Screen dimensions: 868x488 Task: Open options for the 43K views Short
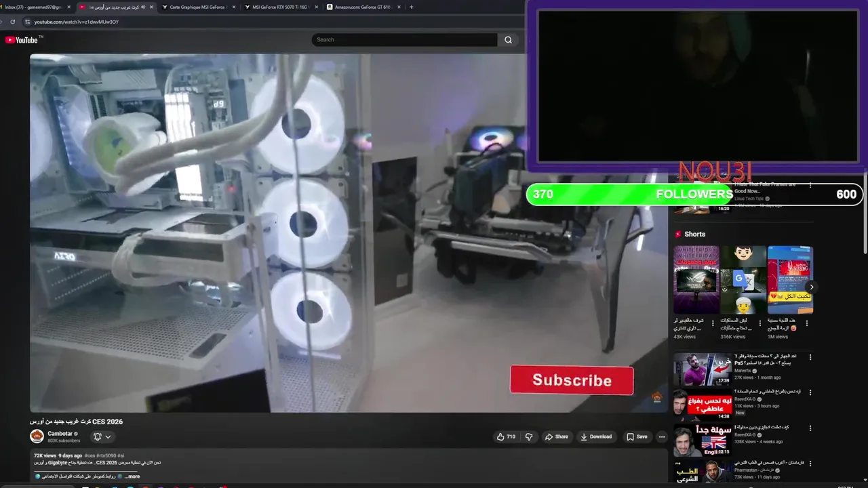click(713, 323)
